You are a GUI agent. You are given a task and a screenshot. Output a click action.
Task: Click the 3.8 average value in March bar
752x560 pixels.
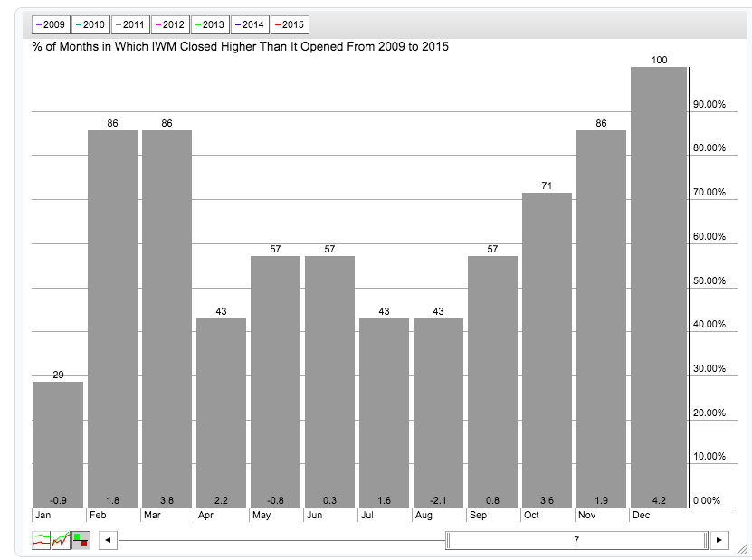[167, 500]
